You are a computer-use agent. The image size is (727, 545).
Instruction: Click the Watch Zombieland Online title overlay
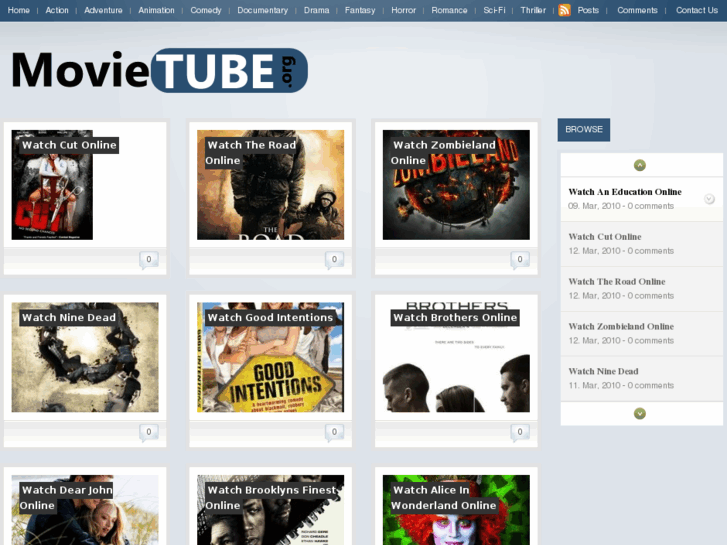coord(444,153)
